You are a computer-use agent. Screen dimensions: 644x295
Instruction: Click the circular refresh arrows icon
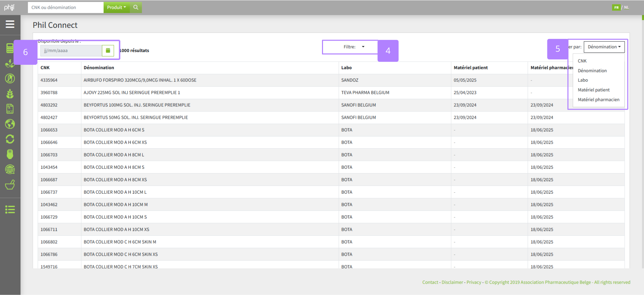tap(10, 139)
